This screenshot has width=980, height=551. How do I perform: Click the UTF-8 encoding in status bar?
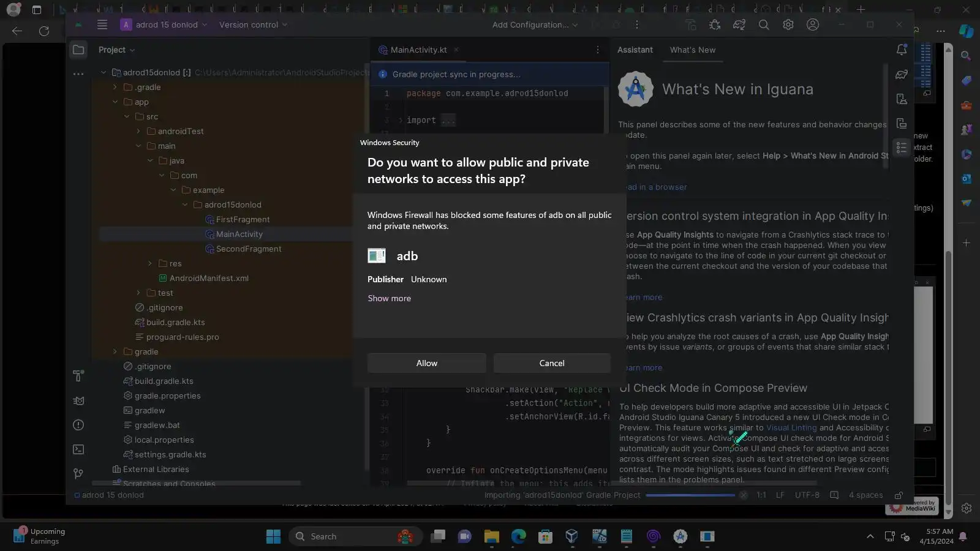tap(807, 495)
